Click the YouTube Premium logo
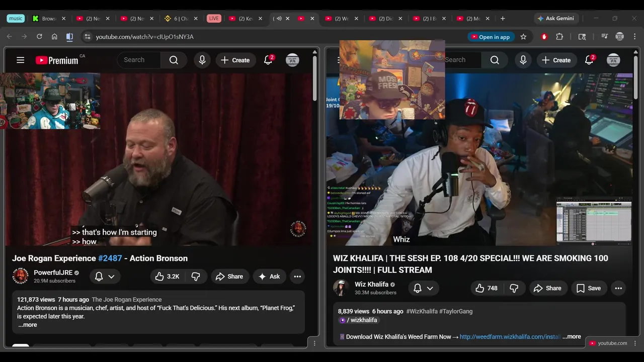644x362 pixels. pyautogui.click(x=57, y=60)
